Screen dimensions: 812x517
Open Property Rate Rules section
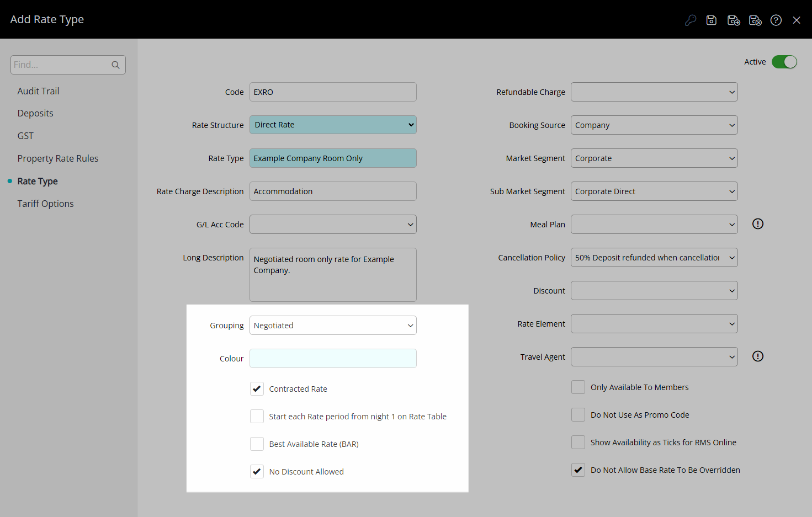pyautogui.click(x=58, y=158)
